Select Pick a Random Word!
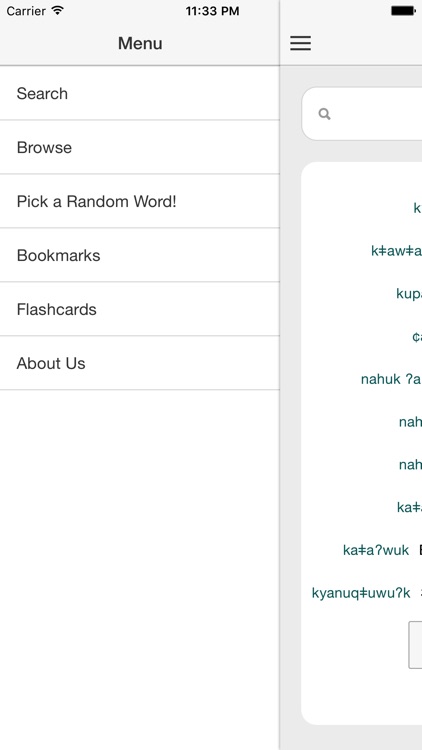This screenshot has height=750, width=422. pos(140,201)
